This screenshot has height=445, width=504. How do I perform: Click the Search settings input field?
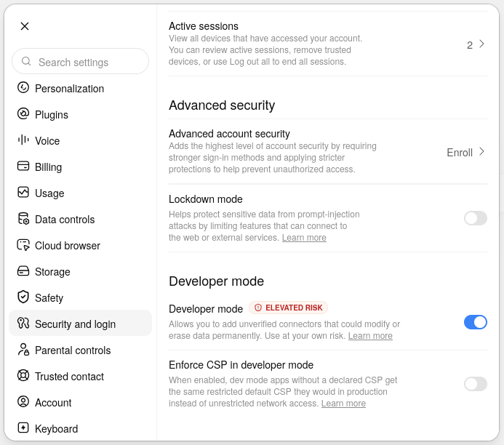(x=80, y=61)
